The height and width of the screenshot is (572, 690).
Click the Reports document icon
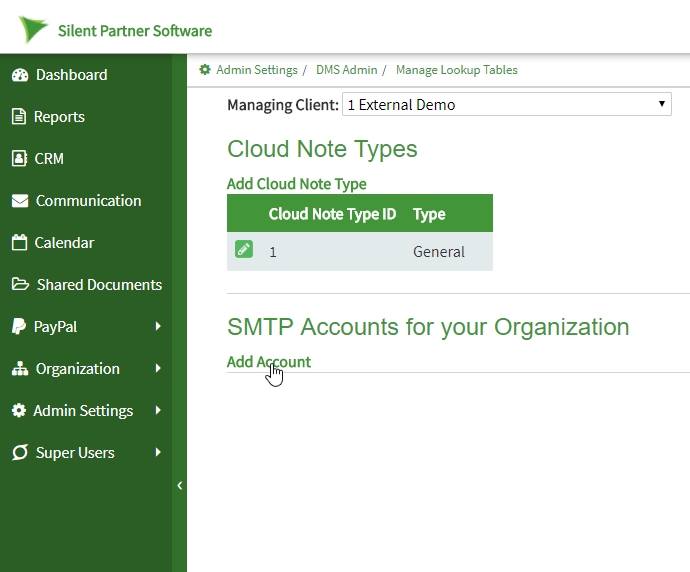point(19,117)
